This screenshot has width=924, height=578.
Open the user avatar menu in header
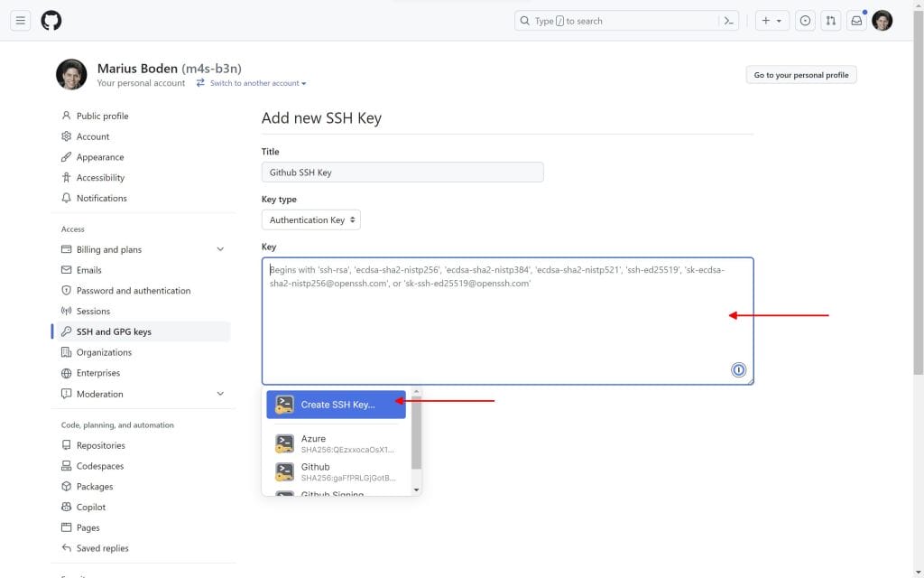pyautogui.click(x=882, y=21)
